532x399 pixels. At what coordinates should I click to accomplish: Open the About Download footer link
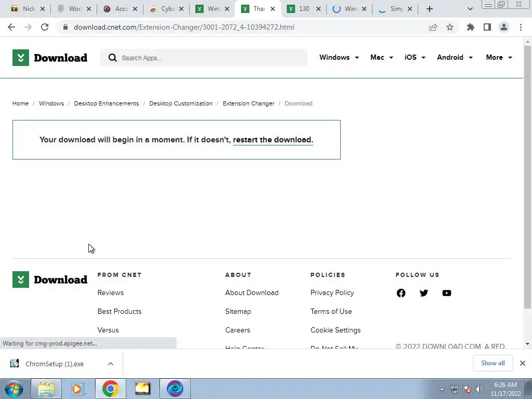pos(252,293)
